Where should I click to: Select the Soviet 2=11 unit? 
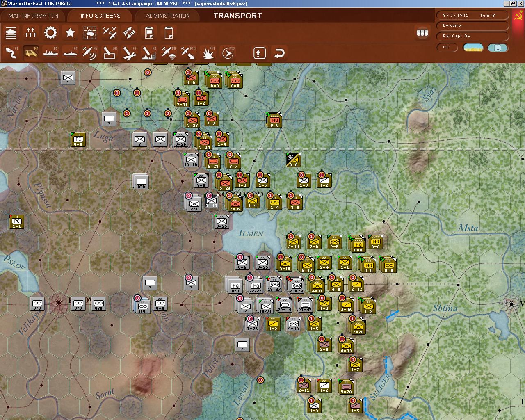[x=304, y=386]
